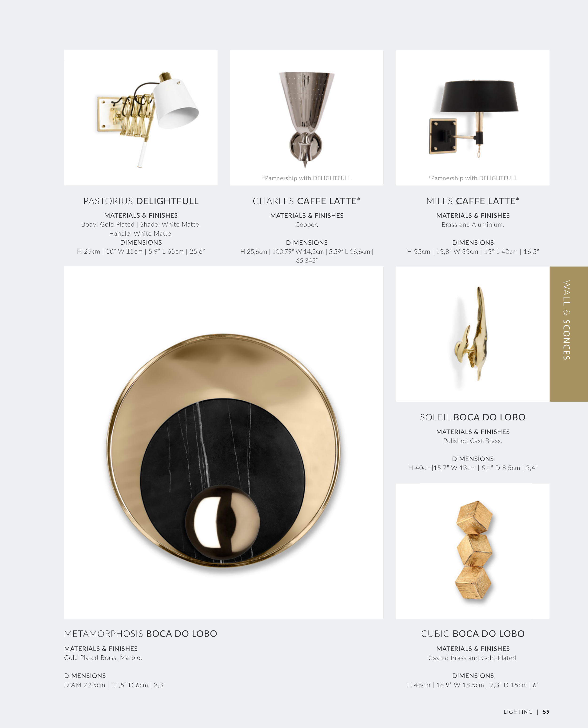Select Pastorius materials text Gold Plated body
This screenshot has height=728, width=588.
[141, 224]
